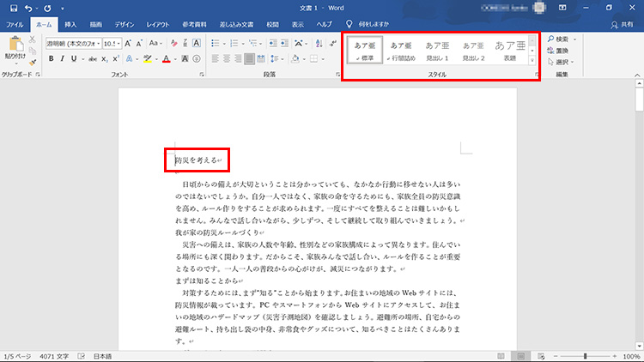Open the font size dropdown

(x=118, y=42)
